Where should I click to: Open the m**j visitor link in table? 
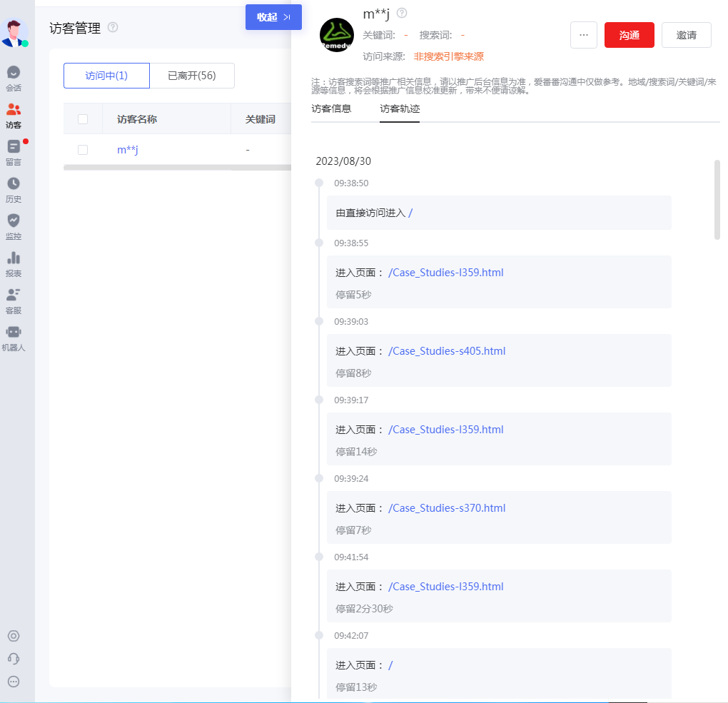pyautogui.click(x=127, y=150)
